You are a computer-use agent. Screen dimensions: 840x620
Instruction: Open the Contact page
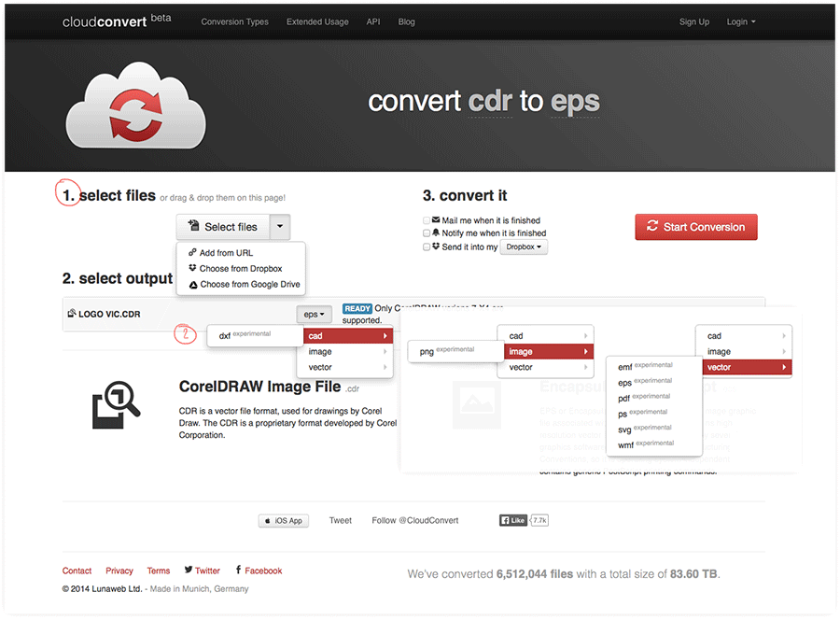(x=77, y=571)
